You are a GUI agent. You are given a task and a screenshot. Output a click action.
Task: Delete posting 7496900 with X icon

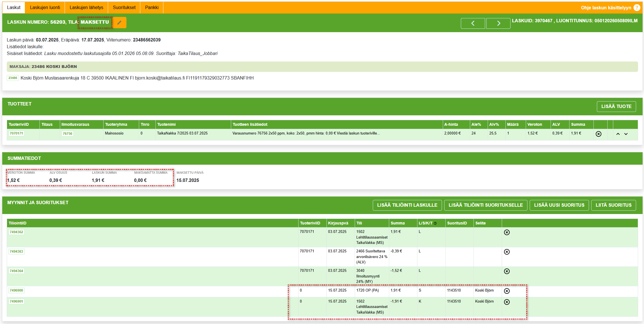[x=507, y=291]
